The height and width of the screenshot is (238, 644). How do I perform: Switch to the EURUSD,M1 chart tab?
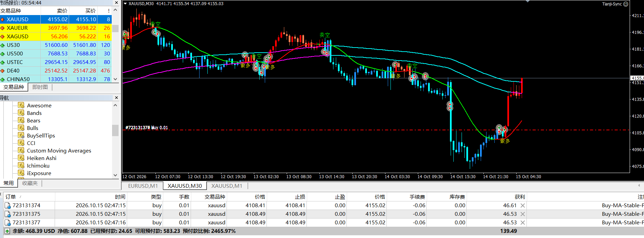pyautogui.click(x=143, y=186)
